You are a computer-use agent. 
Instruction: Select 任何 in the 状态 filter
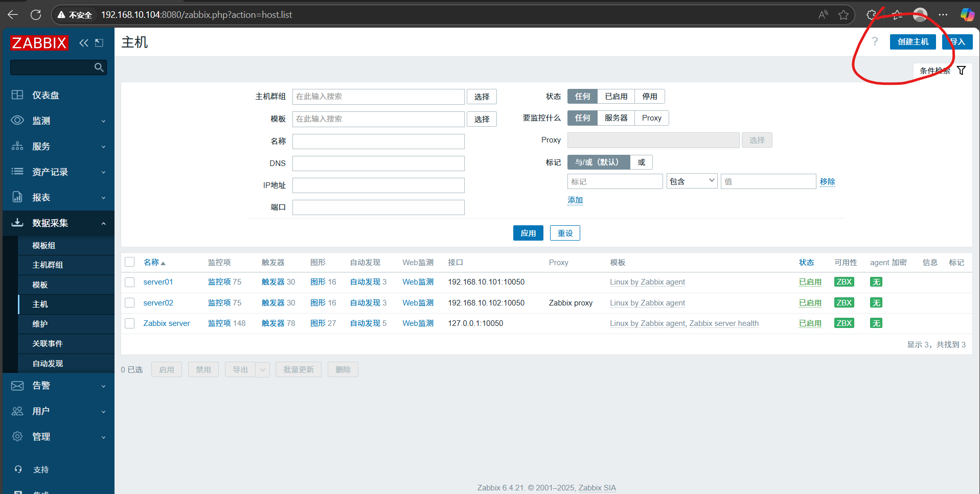pos(582,97)
